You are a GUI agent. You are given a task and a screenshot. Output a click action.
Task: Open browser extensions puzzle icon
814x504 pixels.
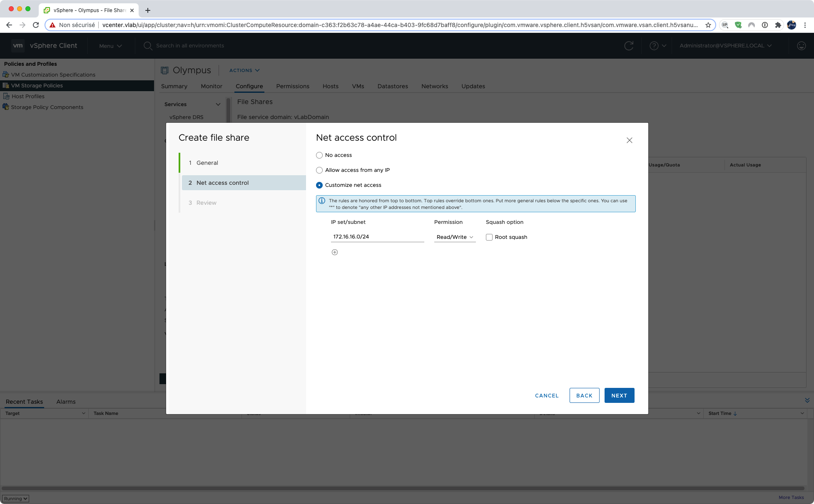(x=778, y=25)
